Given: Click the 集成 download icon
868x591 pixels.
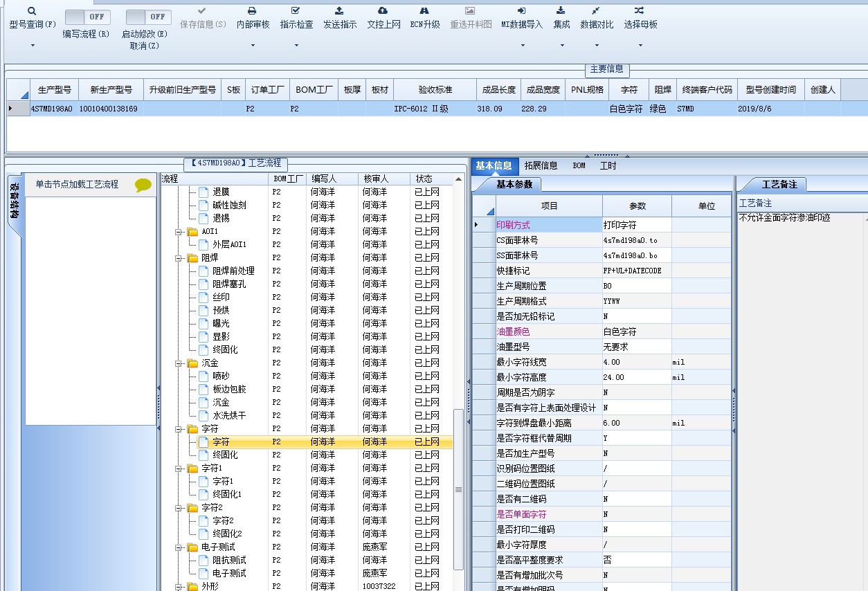Looking at the screenshot, I should coord(561,11).
